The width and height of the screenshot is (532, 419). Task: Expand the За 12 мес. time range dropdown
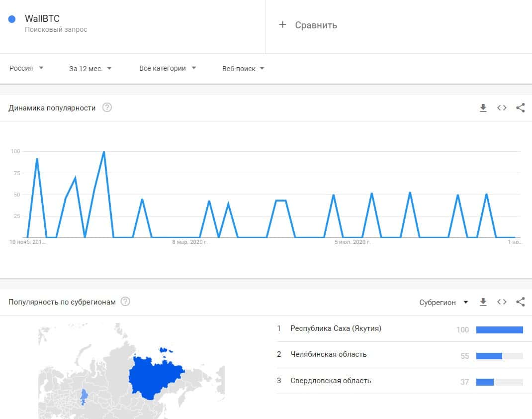90,69
